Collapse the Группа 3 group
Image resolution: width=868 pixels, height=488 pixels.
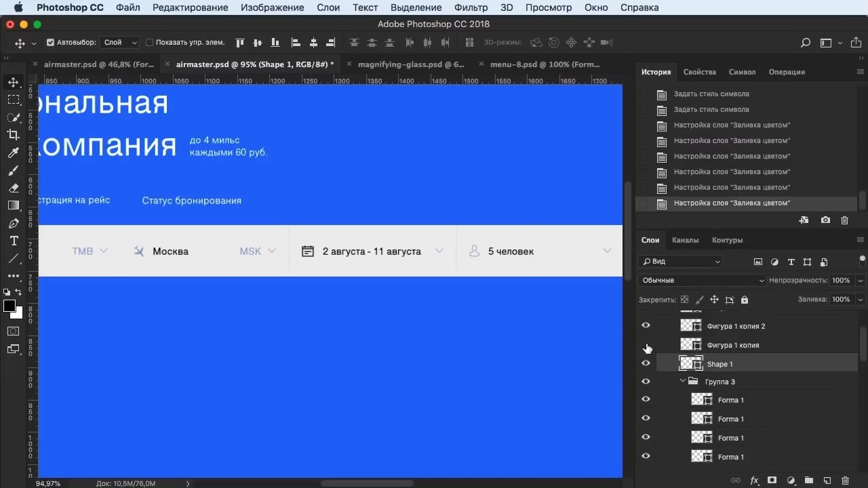683,382
